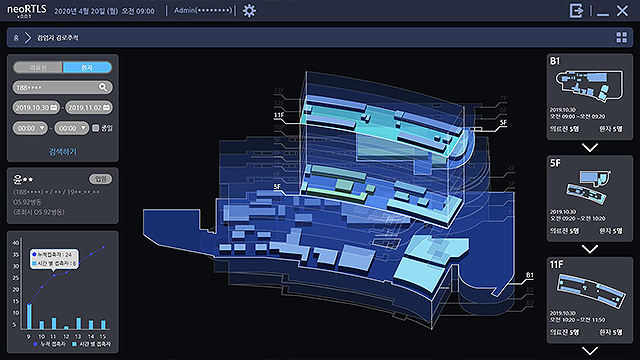
Task: Select the blue patient toggle option
Action: (87, 67)
